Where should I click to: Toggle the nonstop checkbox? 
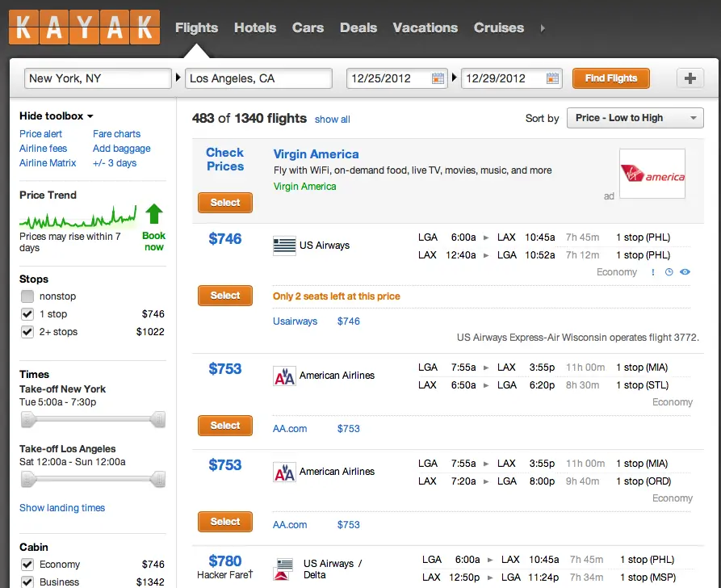coord(27,296)
